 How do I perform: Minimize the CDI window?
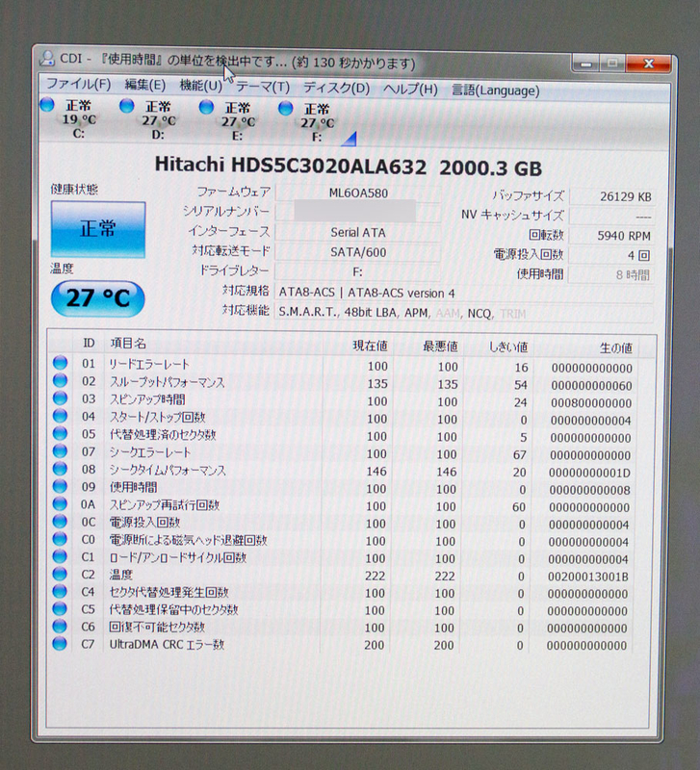click(585, 64)
